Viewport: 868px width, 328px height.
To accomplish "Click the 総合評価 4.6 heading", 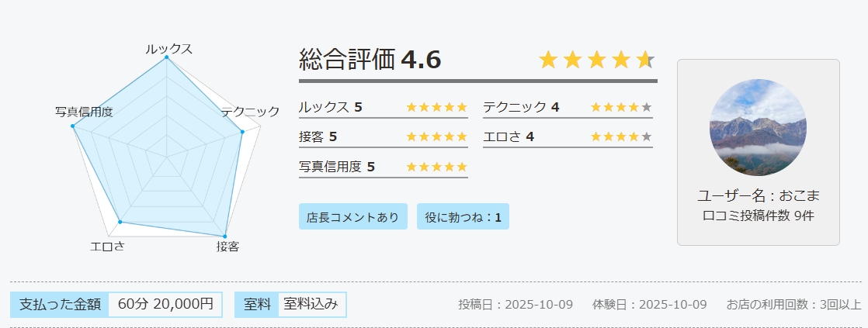I will (370, 60).
